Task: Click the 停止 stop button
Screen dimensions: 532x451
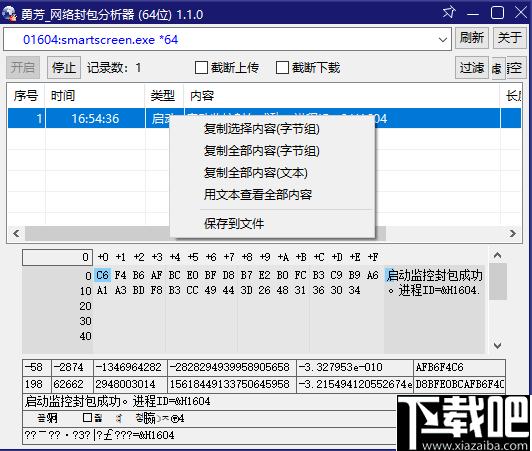Action: [x=63, y=68]
